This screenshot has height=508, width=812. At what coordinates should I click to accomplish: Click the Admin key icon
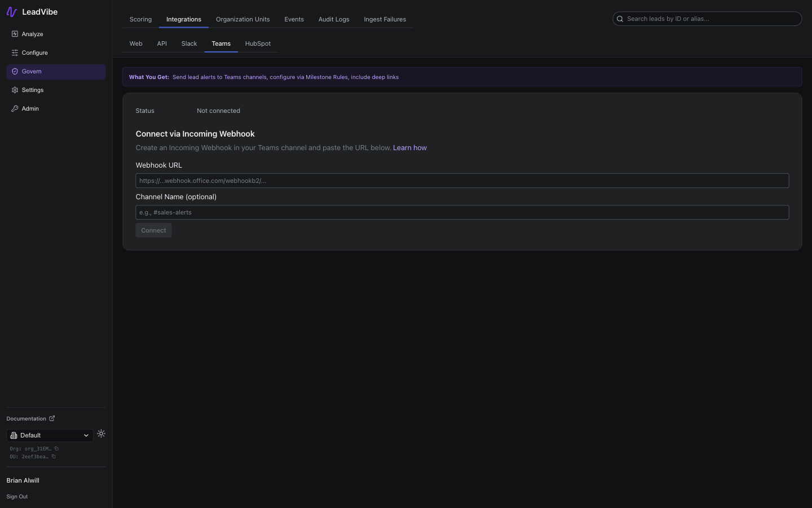point(15,108)
